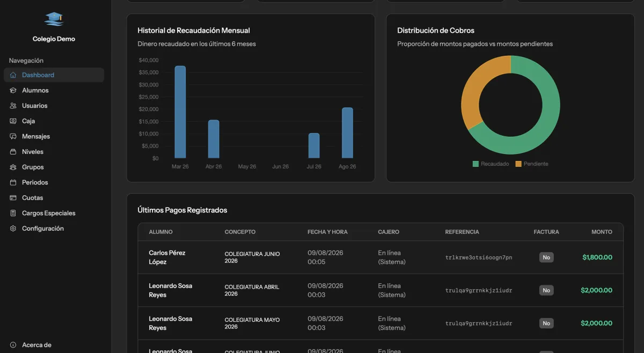644x353 pixels.
Task: Toggle the Recaudado legend green swatch
Action: point(475,164)
